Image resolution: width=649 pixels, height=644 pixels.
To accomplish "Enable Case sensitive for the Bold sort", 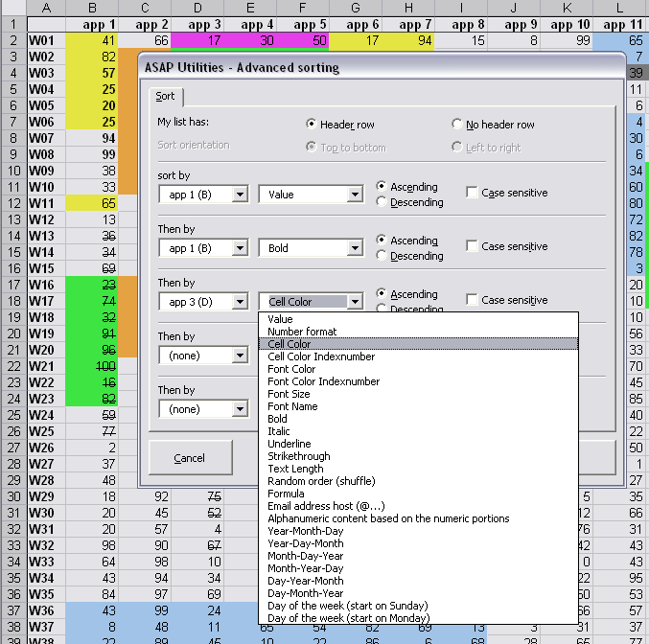I will 472,246.
